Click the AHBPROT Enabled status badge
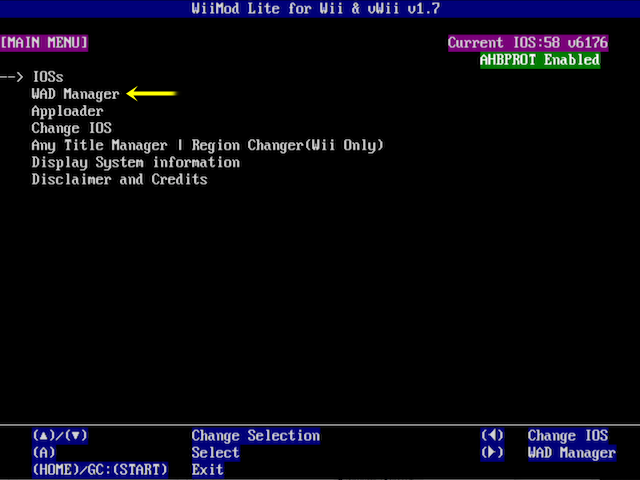This screenshot has height=480, width=640. (x=540, y=60)
